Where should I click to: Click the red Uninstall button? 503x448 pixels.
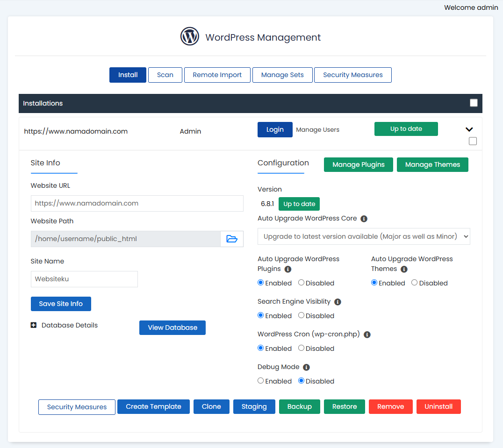[438, 407]
